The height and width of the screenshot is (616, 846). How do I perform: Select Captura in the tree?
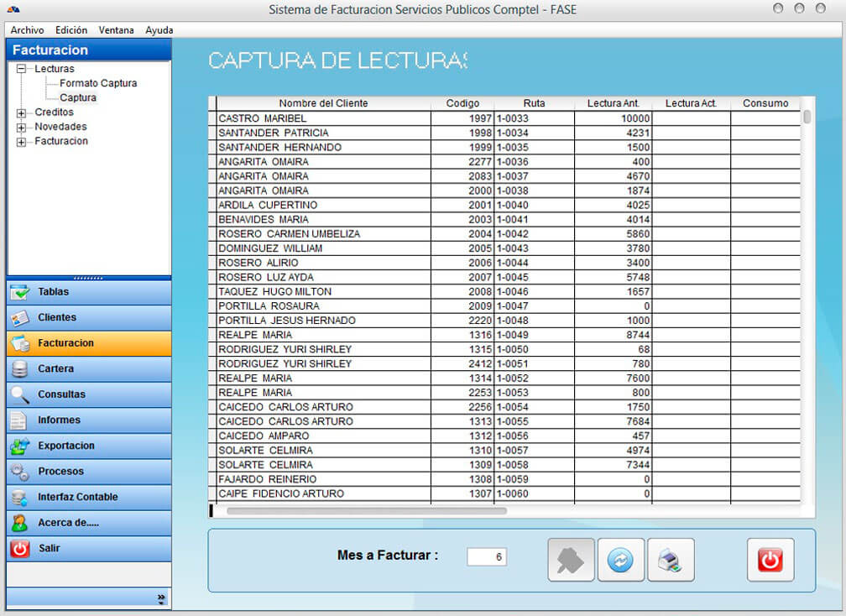[x=78, y=97]
